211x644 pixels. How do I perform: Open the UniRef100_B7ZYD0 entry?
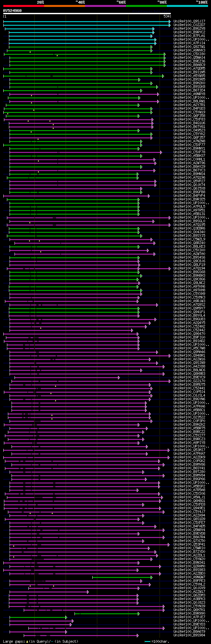point(189,552)
